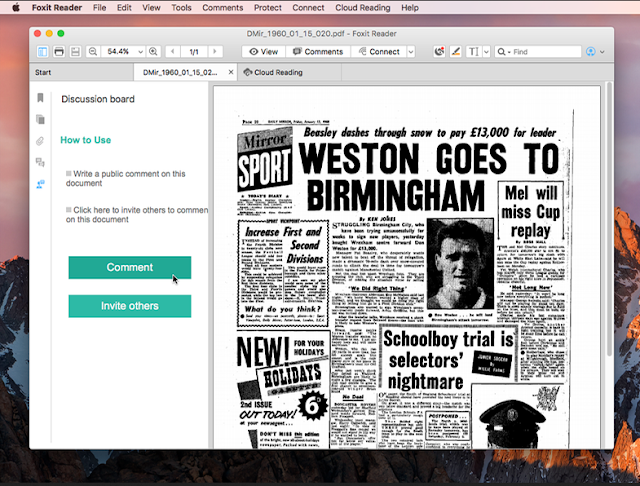Expand the account dropdown chevron
This screenshot has width=640, height=486.
602,52
